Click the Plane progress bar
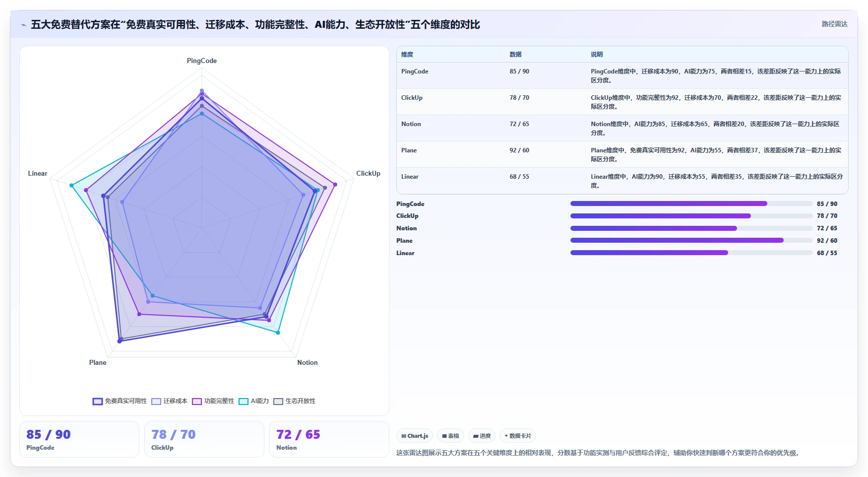 click(x=691, y=240)
